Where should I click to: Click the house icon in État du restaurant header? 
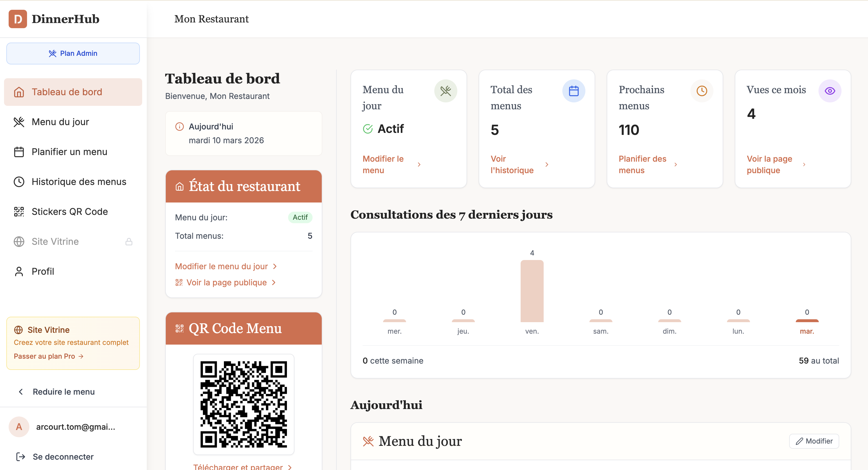click(x=180, y=186)
